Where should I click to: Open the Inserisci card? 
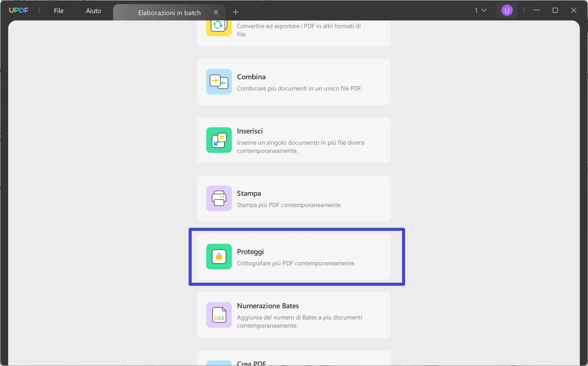point(294,140)
